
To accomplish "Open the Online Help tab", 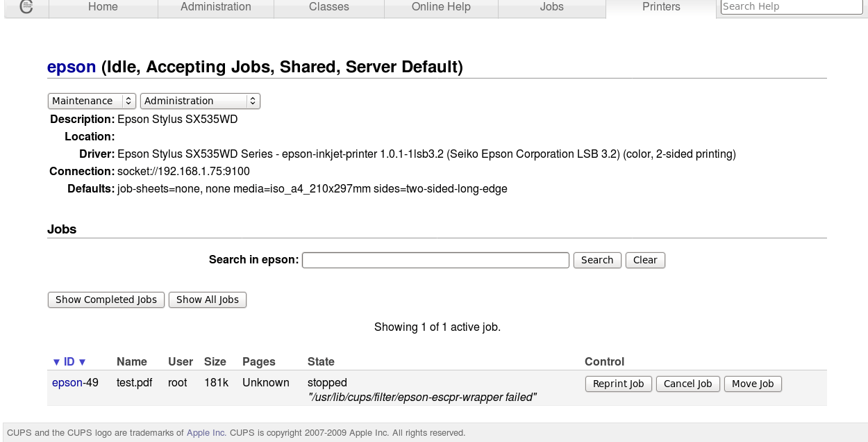I will 440,7.
